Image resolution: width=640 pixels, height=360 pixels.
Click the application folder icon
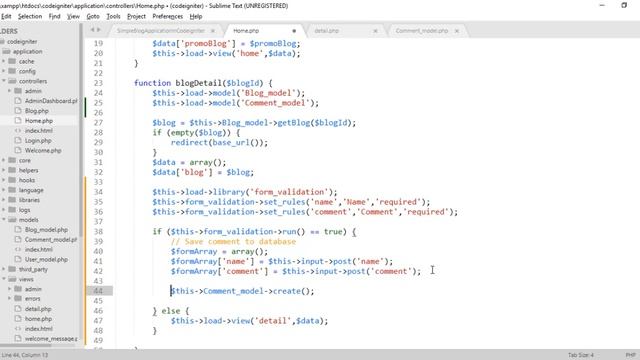[x=6, y=51]
